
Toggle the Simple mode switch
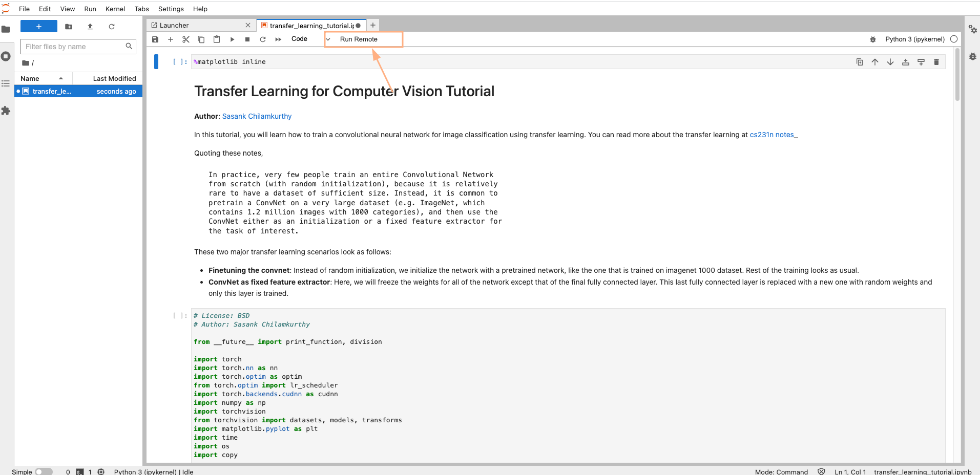pos(44,471)
